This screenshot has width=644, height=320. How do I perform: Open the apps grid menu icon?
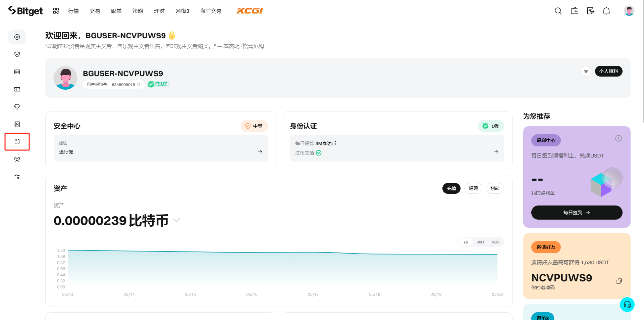click(56, 11)
